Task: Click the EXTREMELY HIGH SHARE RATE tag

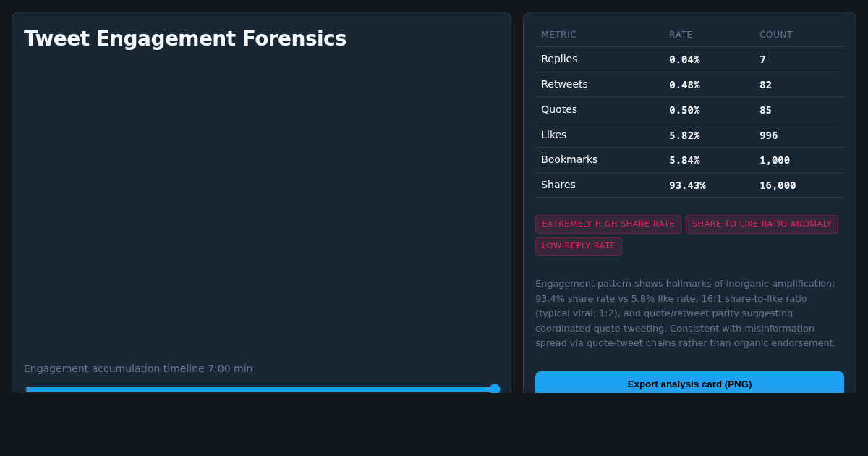Action: tap(608, 224)
